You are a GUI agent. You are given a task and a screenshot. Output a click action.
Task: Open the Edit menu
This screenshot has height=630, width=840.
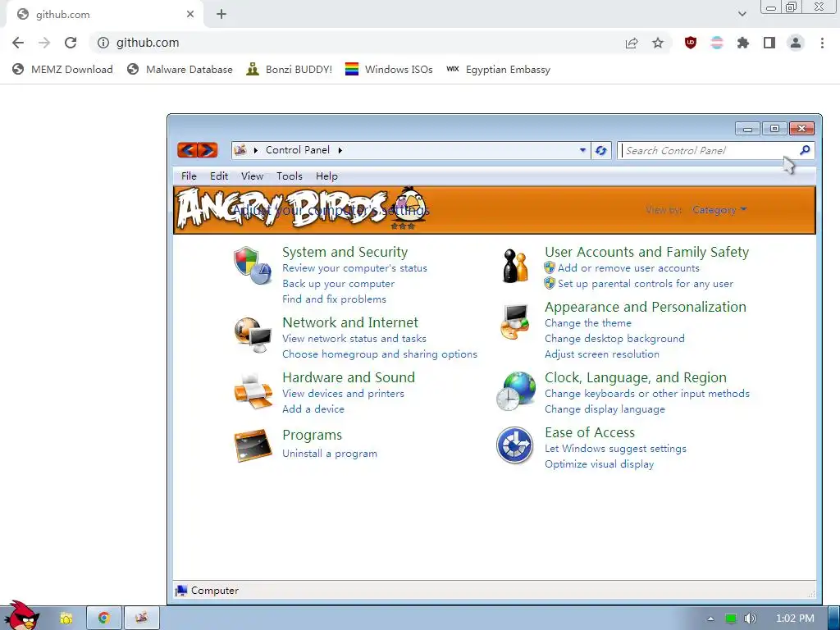click(218, 176)
